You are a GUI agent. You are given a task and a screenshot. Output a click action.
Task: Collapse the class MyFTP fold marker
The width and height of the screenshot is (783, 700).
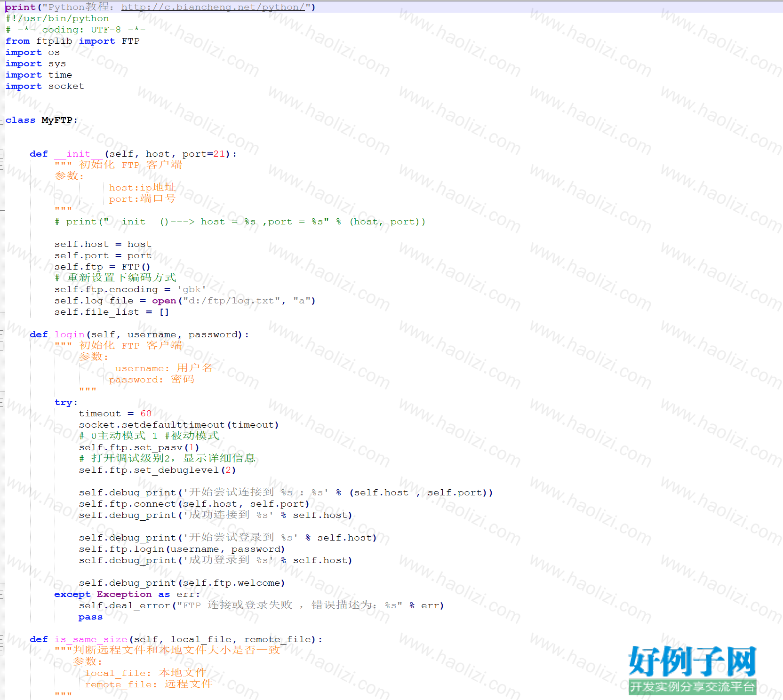pyautogui.click(x=2, y=120)
